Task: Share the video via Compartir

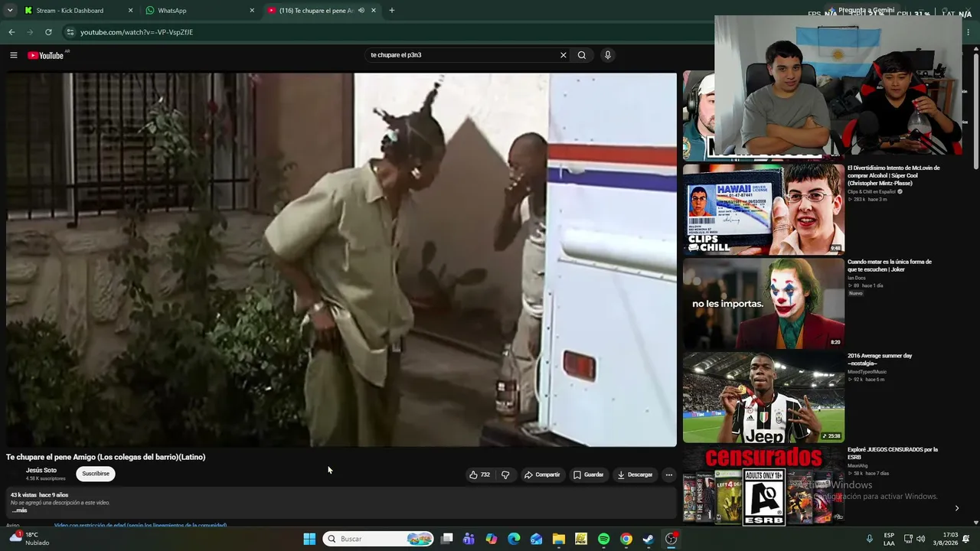Action: [x=542, y=474]
